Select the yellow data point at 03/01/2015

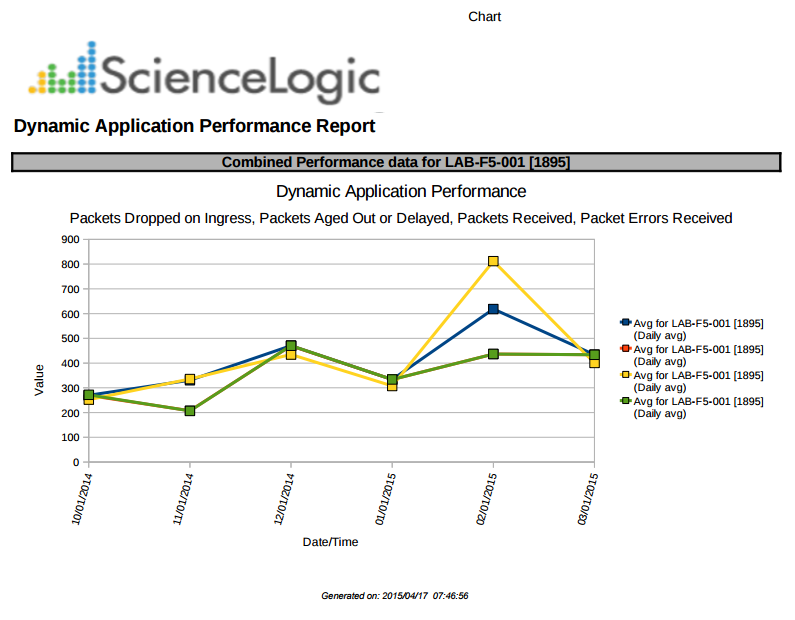(594, 363)
